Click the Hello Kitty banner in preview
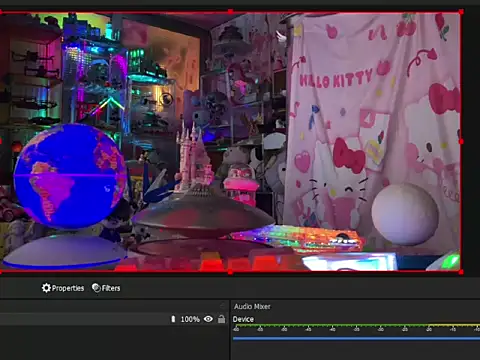This screenshot has width=480, height=360. point(373,133)
